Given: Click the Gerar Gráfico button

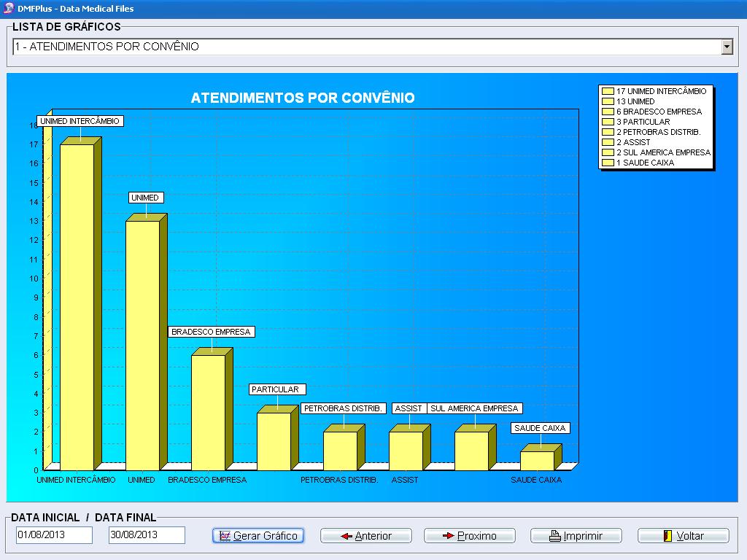Looking at the screenshot, I should (258, 536).
